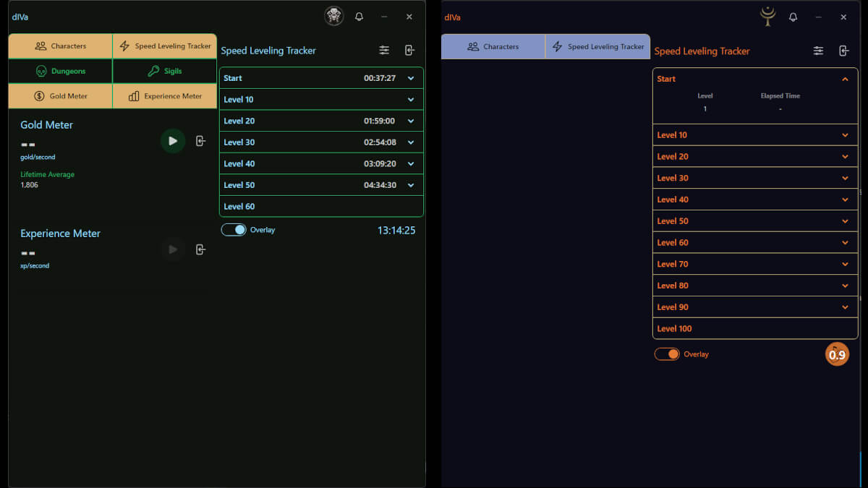Click the crescent emblem icon in orange-themed window
This screenshot has width=868, height=488.
pyautogui.click(x=767, y=16)
